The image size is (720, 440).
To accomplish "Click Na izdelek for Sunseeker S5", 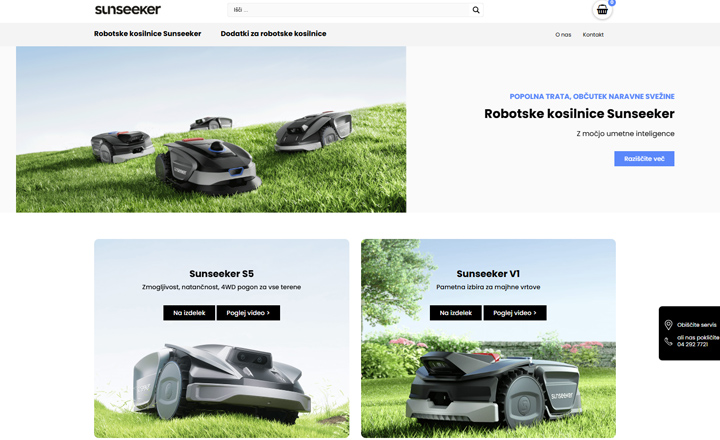I will (x=189, y=313).
